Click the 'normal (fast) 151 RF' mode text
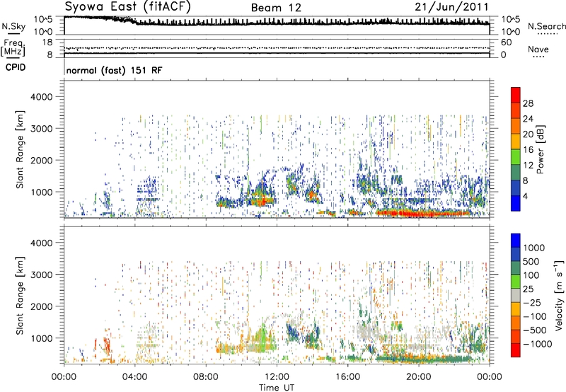 click(x=114, y=70)
